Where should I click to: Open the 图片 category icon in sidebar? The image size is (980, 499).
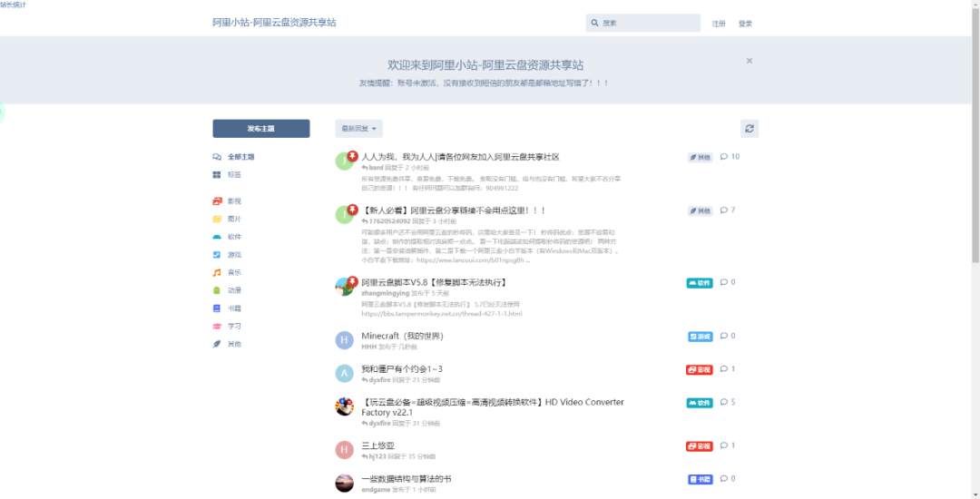point(217,220)
